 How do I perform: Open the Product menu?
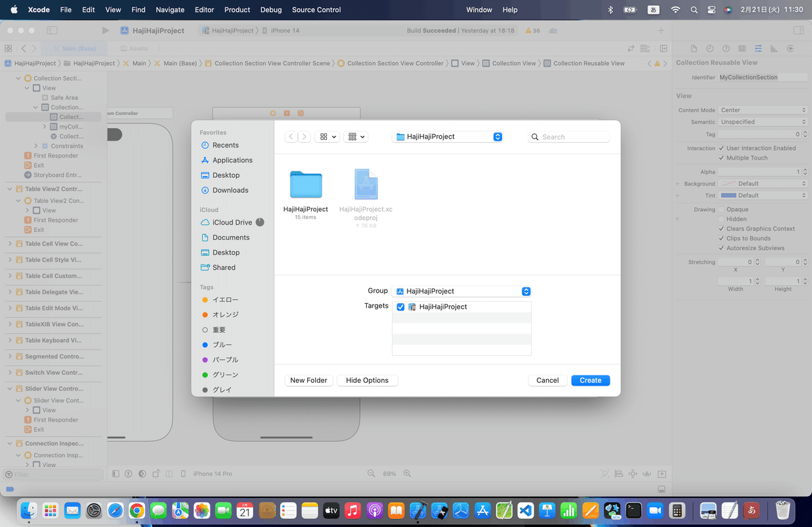click(238, 10)
